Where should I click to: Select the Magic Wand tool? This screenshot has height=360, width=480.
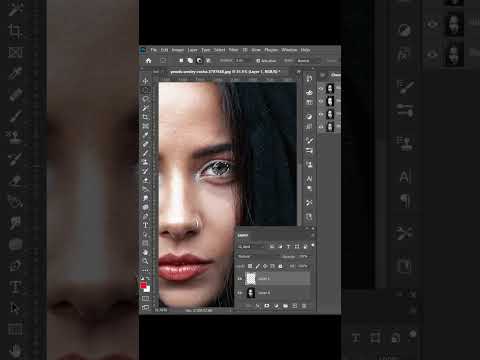coord(146,108)
